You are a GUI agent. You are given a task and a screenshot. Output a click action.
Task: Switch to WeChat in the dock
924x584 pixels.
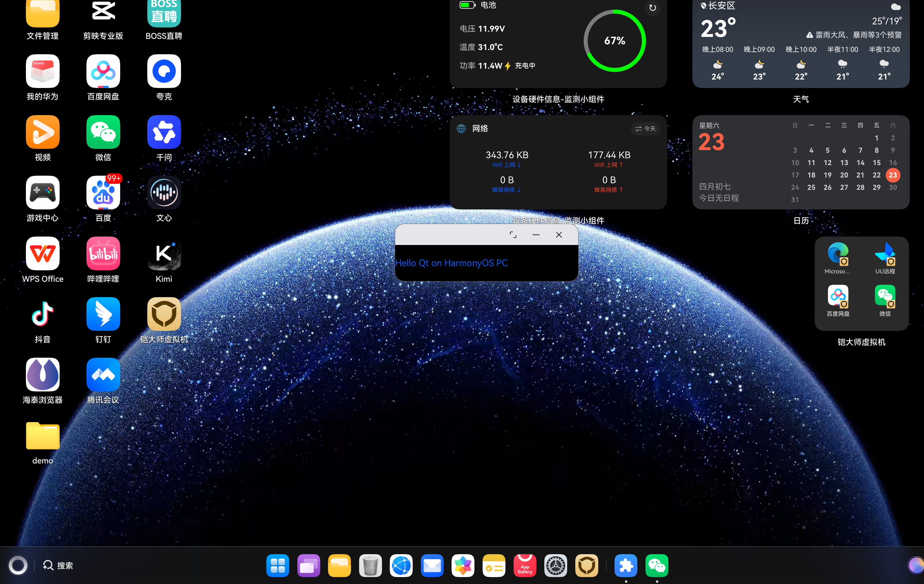click(x=657, y=566)
